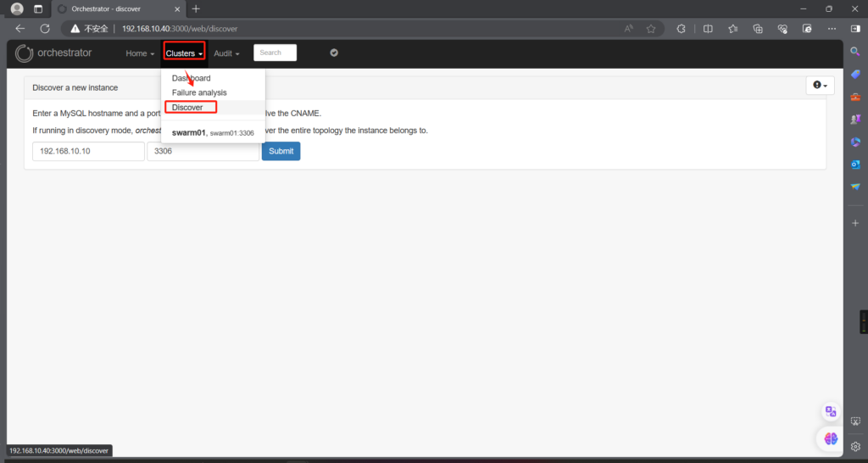Click the checkmark status icon in navbar
This screenshot has height=463, width=868.
coord(334,53)
